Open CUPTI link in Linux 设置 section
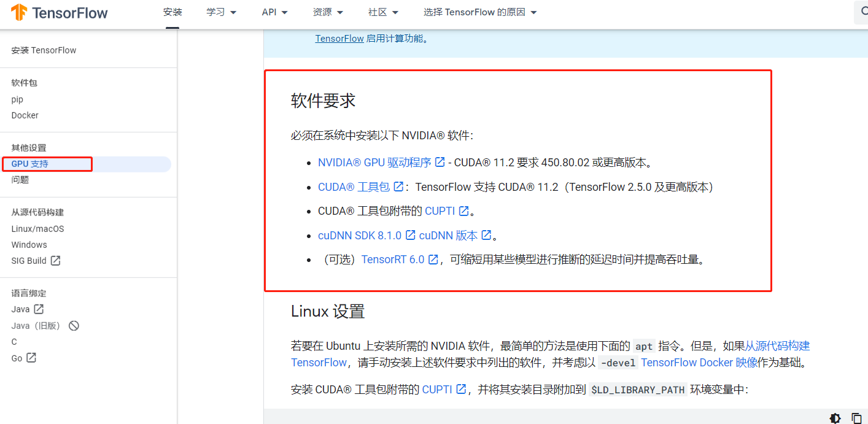Image resolution: width=868 pixels, height=424 pixels. click(x=437, y=389)
